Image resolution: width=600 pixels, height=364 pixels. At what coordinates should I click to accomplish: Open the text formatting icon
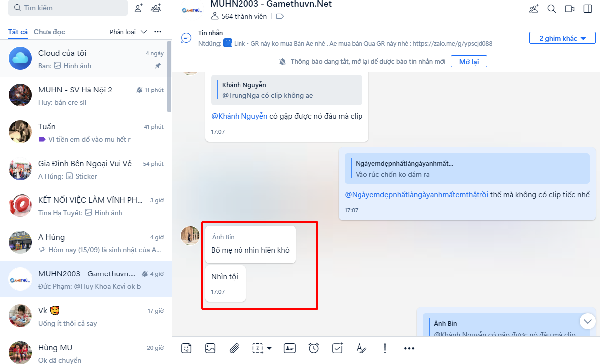click(x=361, y=348)
